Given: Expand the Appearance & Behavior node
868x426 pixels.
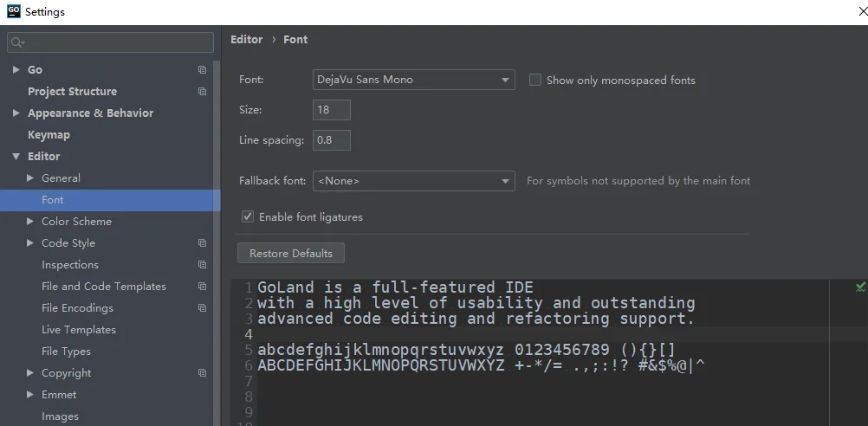Looking at the screenshot, I should (16, 113).
